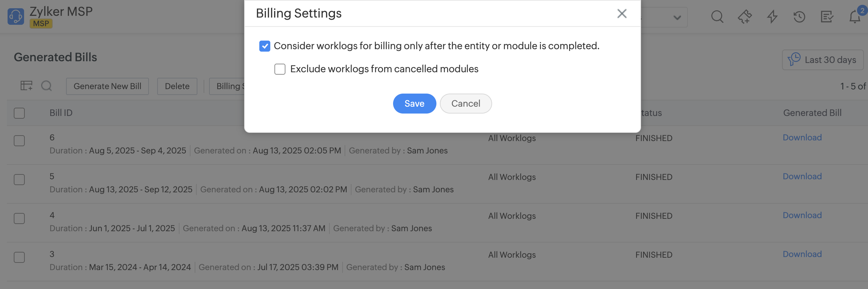Expand the header dropdown chevron
Screen dimensions: 868x289
coord(677,18)
